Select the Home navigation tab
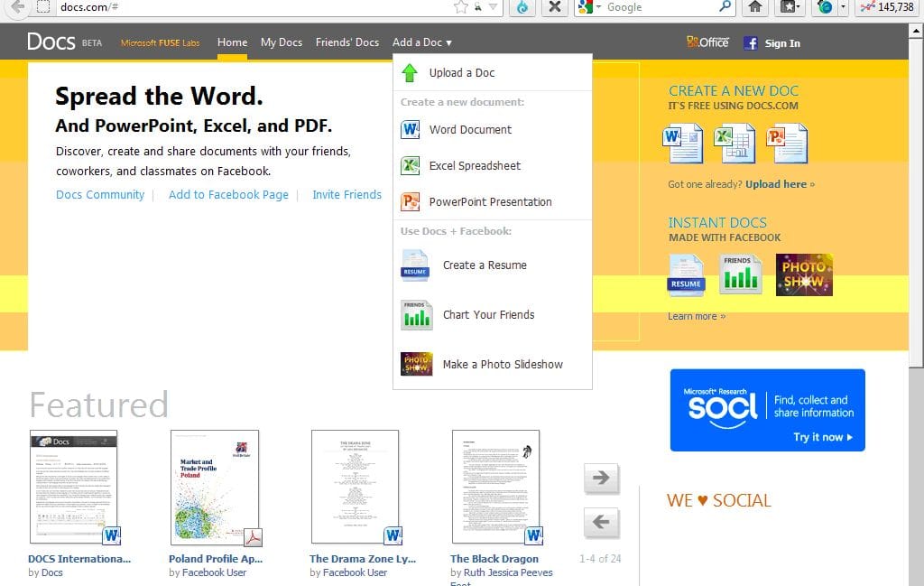This screenshot has height=586, width=924. pyautogui.click(x=232, y=42)
